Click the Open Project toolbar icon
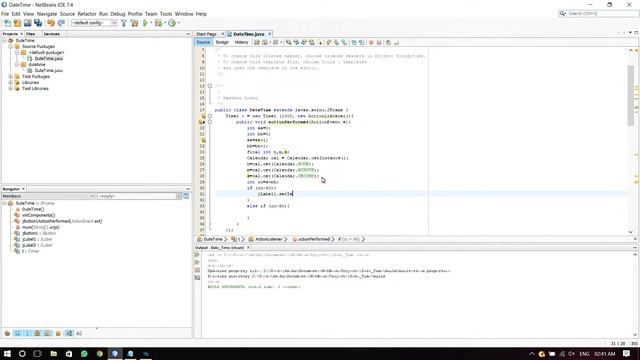 [28, 23]
